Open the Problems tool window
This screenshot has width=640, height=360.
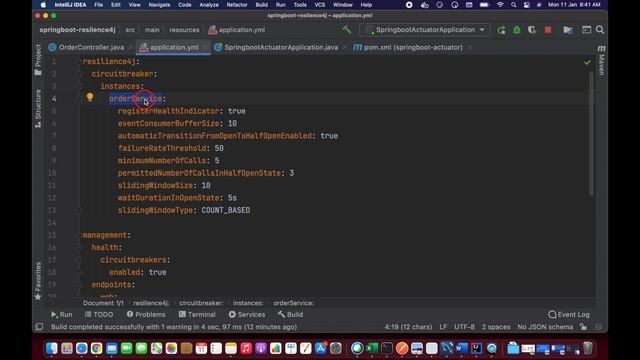(146, 314)
